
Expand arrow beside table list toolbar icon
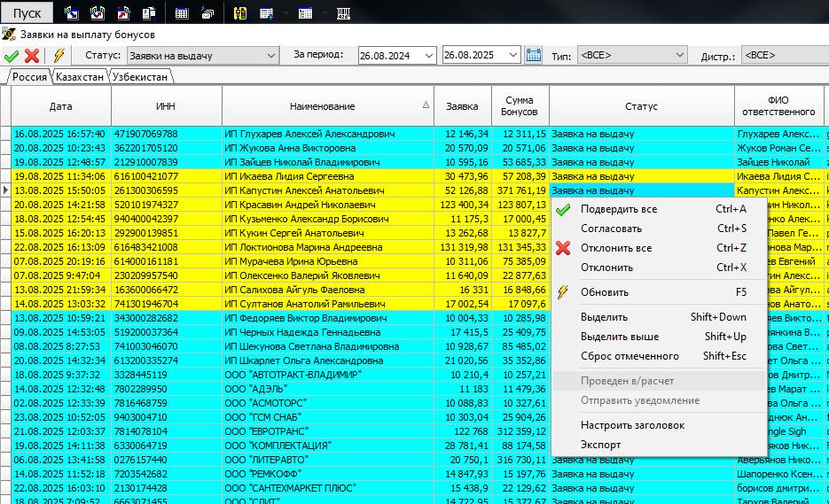(x=325, y=13)
